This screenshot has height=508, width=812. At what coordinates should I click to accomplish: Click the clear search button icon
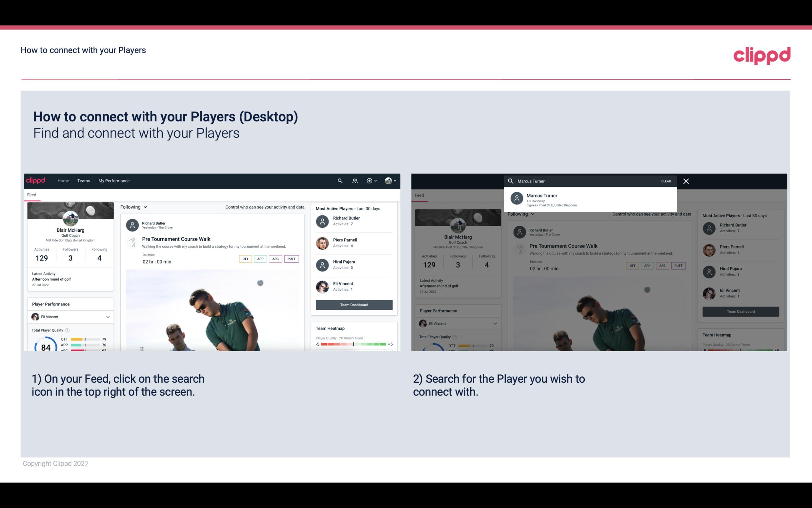pyautogui.click(x=666, y=181)
